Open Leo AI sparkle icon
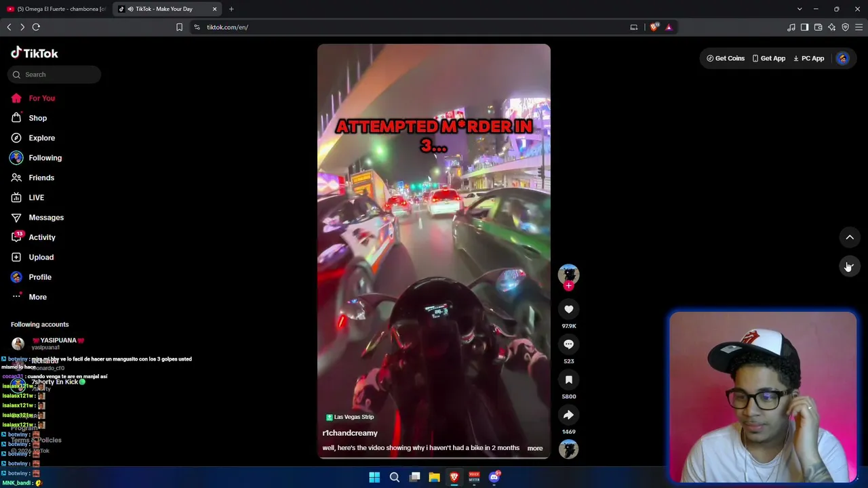The height and width of the screenshot is (488, 868). [831, 27]
